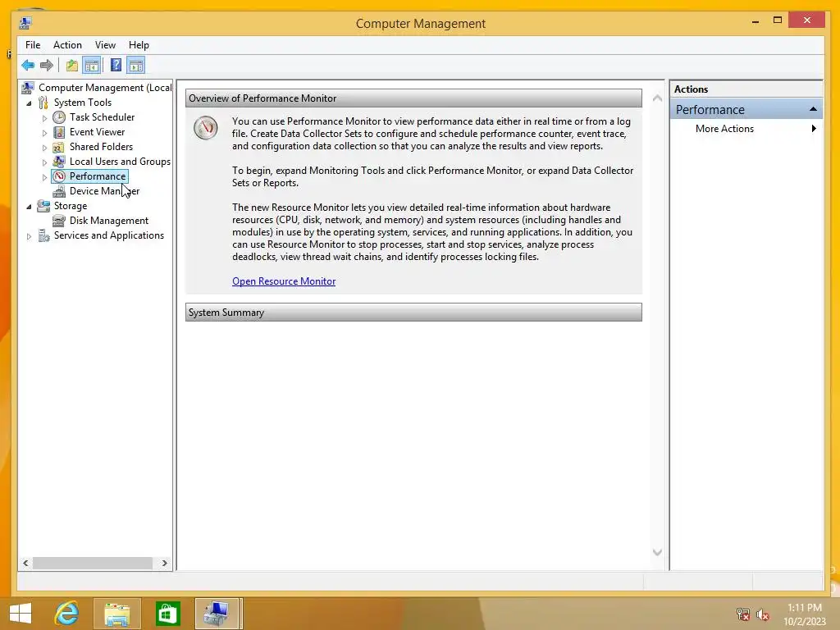Click the Up one level folder icon

pos(72,66)
